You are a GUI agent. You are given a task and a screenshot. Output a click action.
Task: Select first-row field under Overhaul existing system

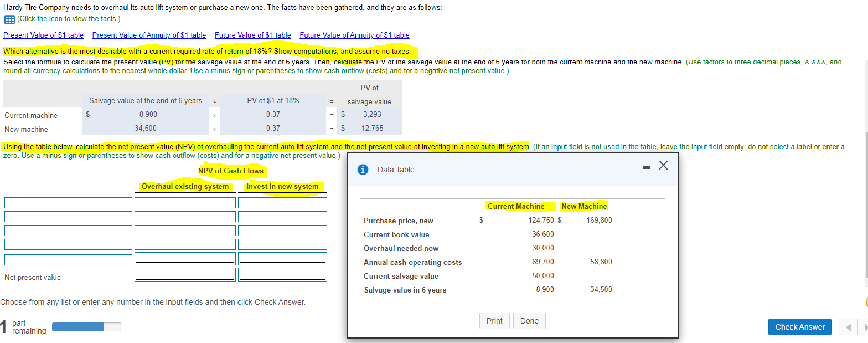(185, 203)
